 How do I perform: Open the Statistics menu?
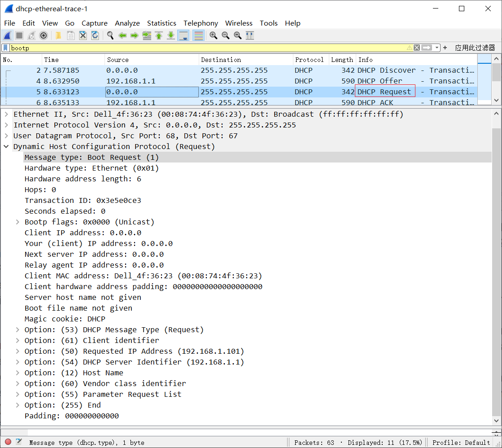[x=162, y=23]
